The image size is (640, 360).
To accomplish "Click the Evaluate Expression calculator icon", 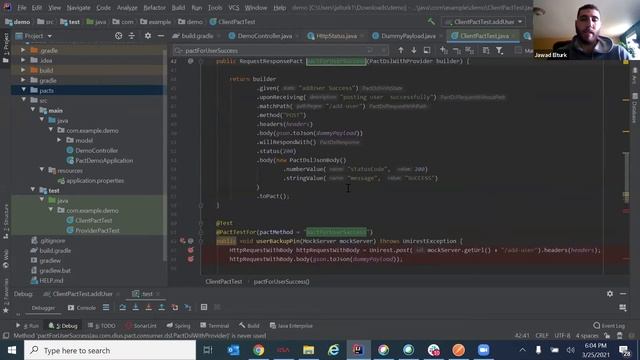I will 204,307.
